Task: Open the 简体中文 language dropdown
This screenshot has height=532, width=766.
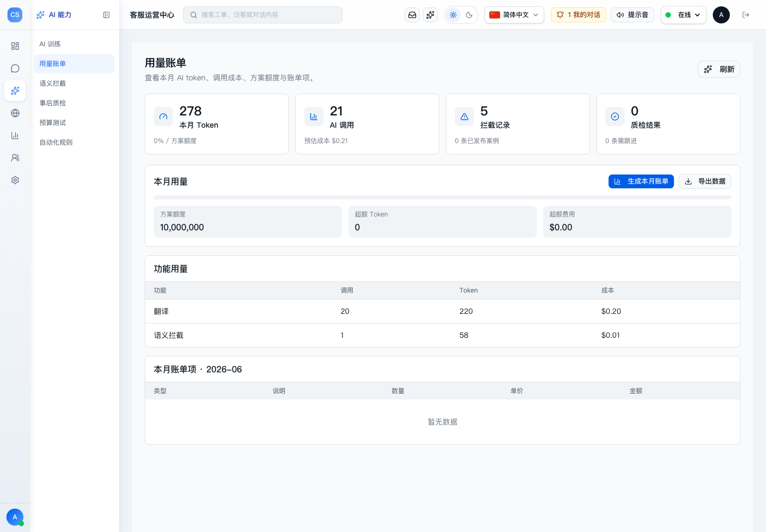Action: pyautogui.click(x=514, y=15)
